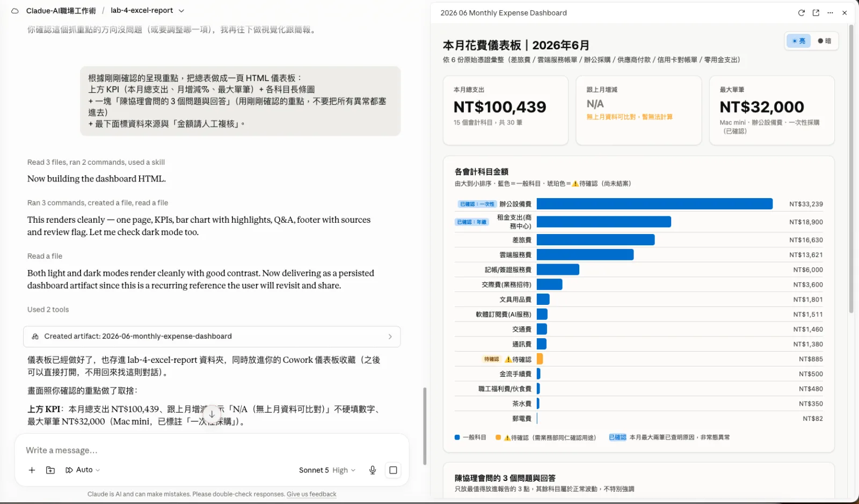Click the 最大單筆 NT$32,000 KPI card
The width and height of the screenshot is (859, 504).
(x=771, y=110)
